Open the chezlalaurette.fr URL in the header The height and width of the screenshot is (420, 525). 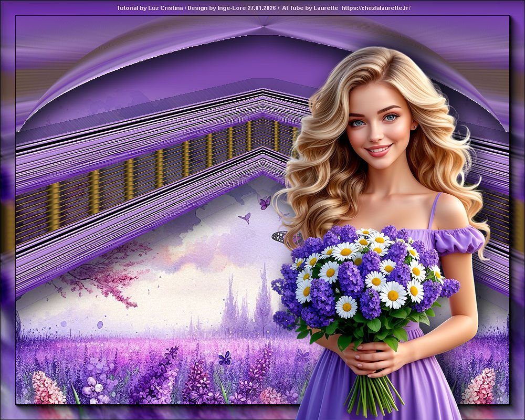[x=375, y=8]
